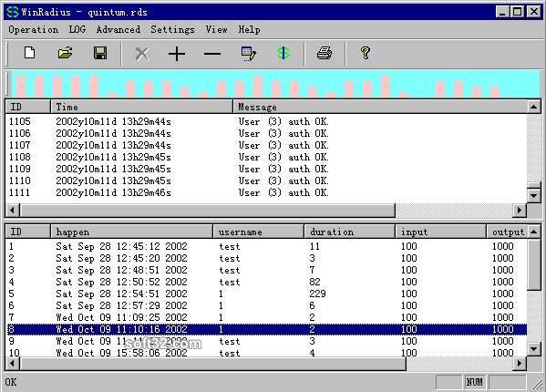Image resolution: width=546 pixels, height=392 pixels.
Task: Select log entry 1108
Action: (x=267, y=157)
